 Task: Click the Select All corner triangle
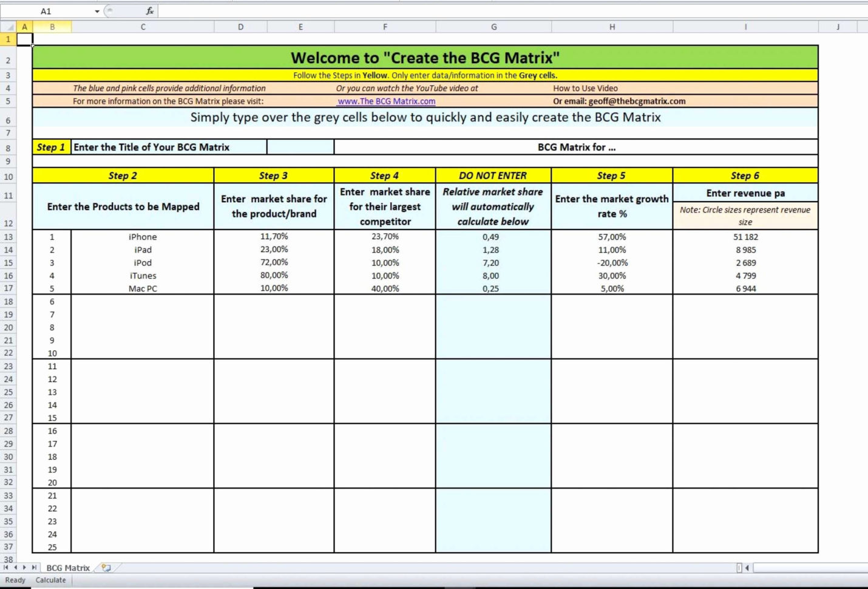(8, 27)
